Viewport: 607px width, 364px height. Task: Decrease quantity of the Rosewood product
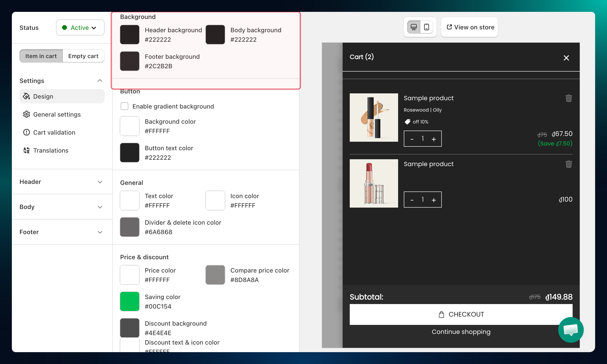click(412, 139)
